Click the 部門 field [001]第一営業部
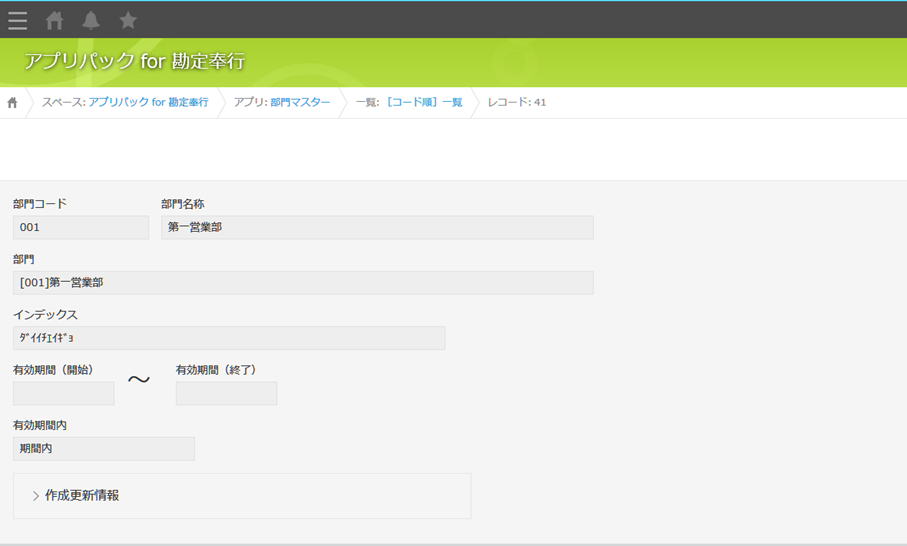This screenshot has height=546, width=907. [x=303, y=283]
